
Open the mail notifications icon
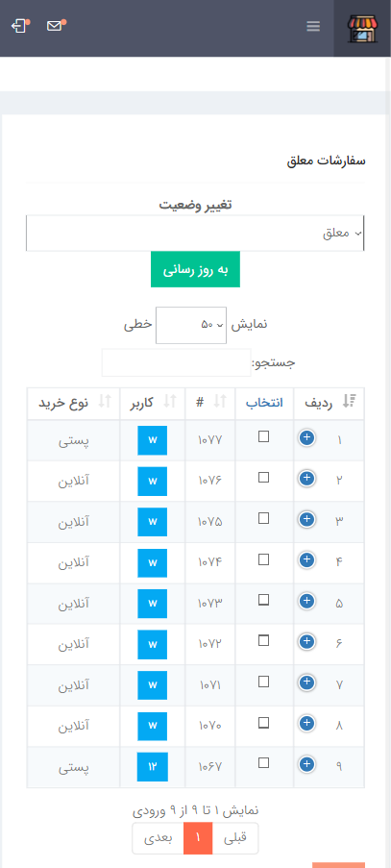pyautogui.click(x=56, y=25)
